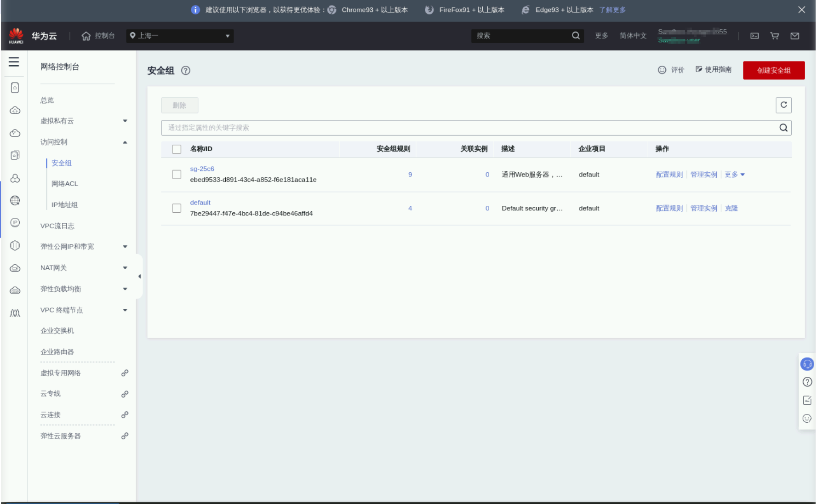Expand the NAT网关 section
Screen dimensions: 817x504
coord(125,268)
